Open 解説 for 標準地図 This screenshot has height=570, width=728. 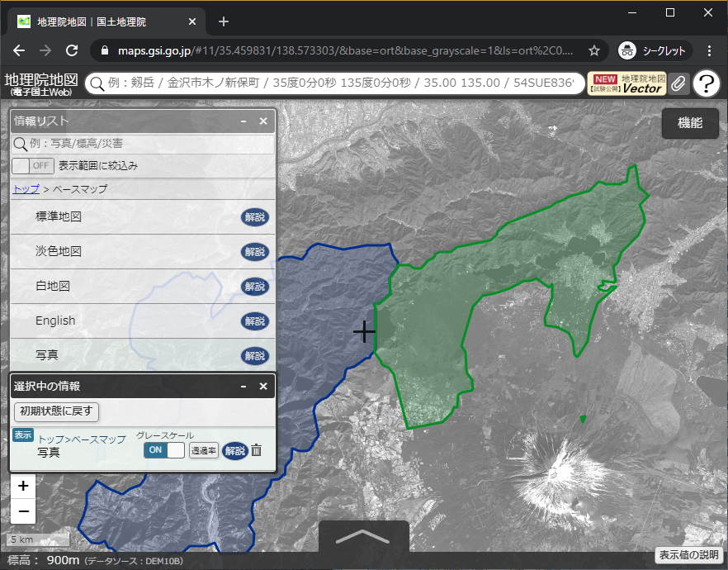pyautogui.click(x=255, y=217)
